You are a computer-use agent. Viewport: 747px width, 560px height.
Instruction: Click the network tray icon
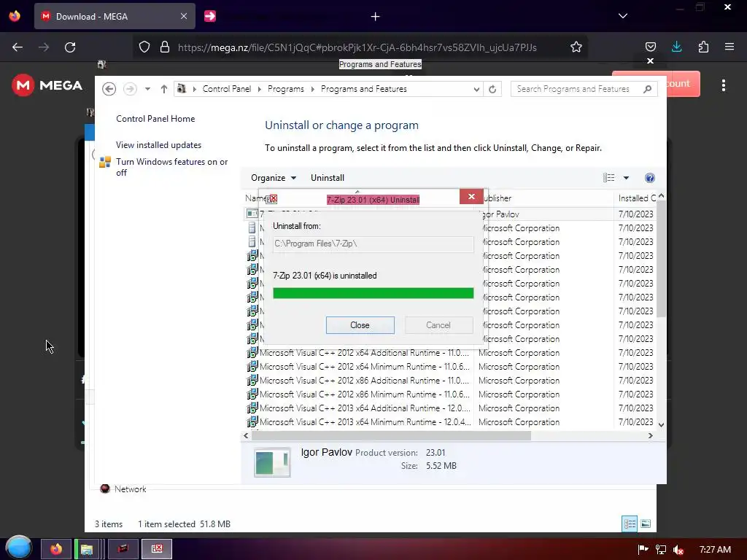coord(661,550)
